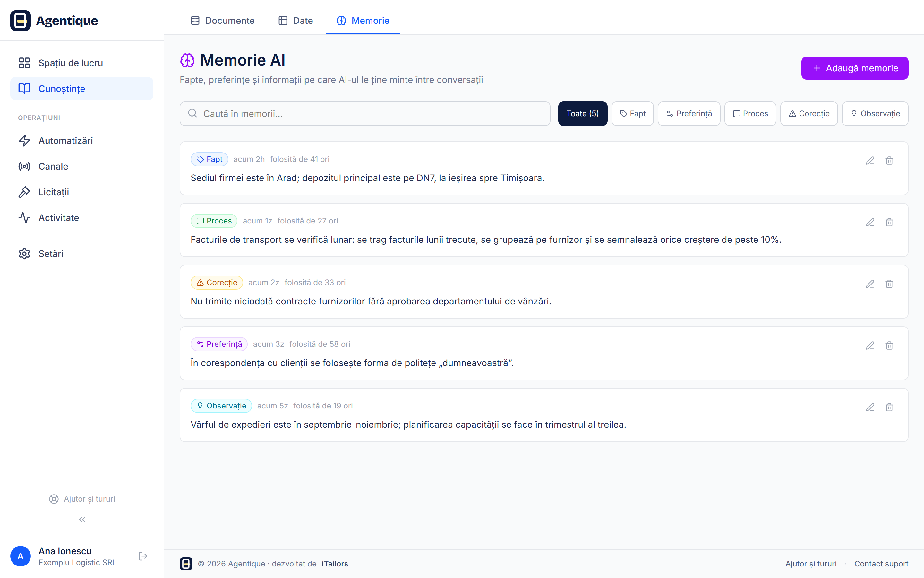Focus the Caută în memorii search field

[x=365, y=114]
